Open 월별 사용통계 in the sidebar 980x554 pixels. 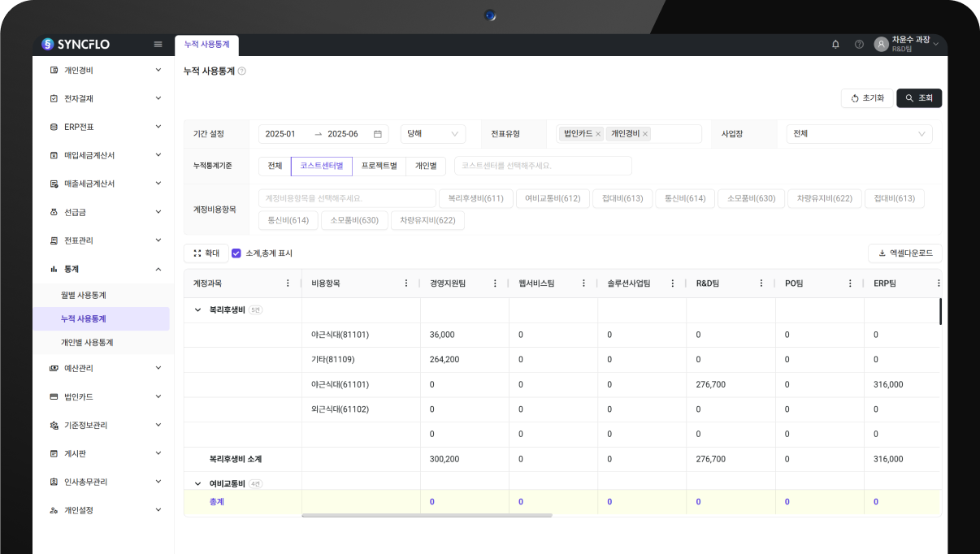click(84, 295)
